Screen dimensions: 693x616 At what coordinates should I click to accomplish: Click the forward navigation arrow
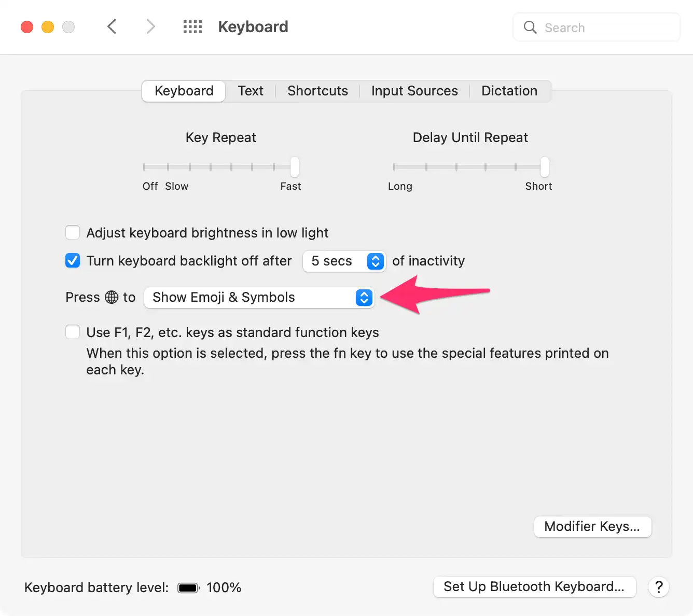click(150, 26)
